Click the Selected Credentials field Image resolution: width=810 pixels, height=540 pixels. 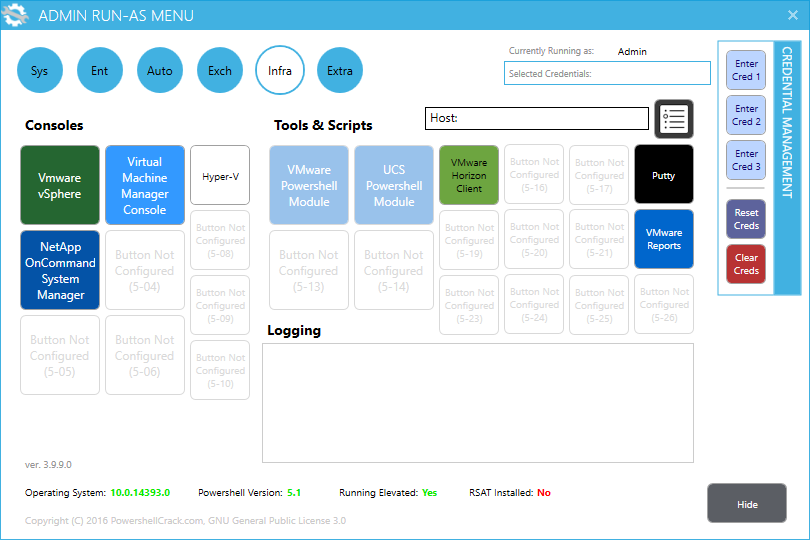(607, 73)
